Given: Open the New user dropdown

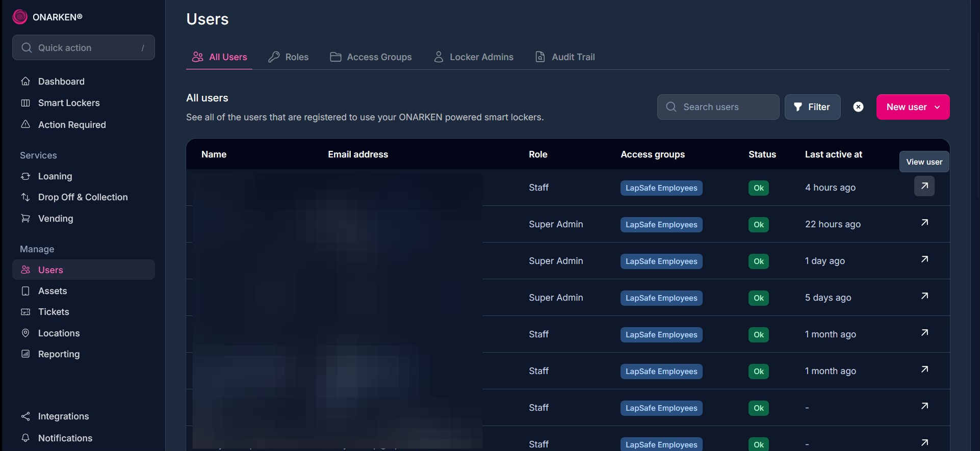Looking at the screenshot, I should point(913,107).
